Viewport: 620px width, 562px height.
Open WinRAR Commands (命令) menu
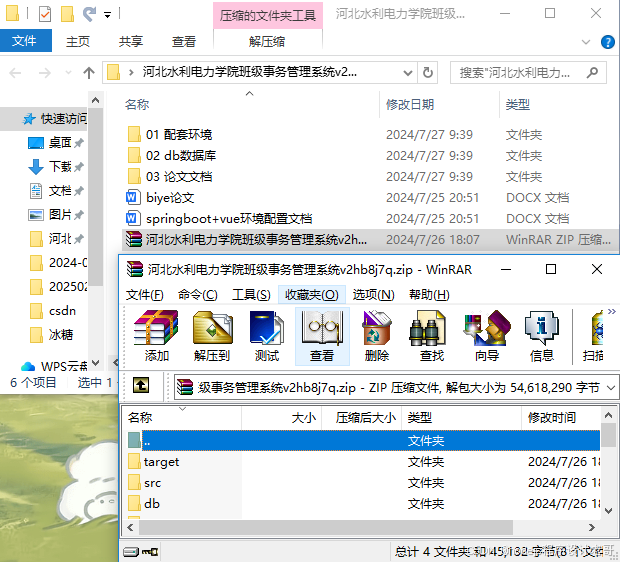[x=197, y=295]
